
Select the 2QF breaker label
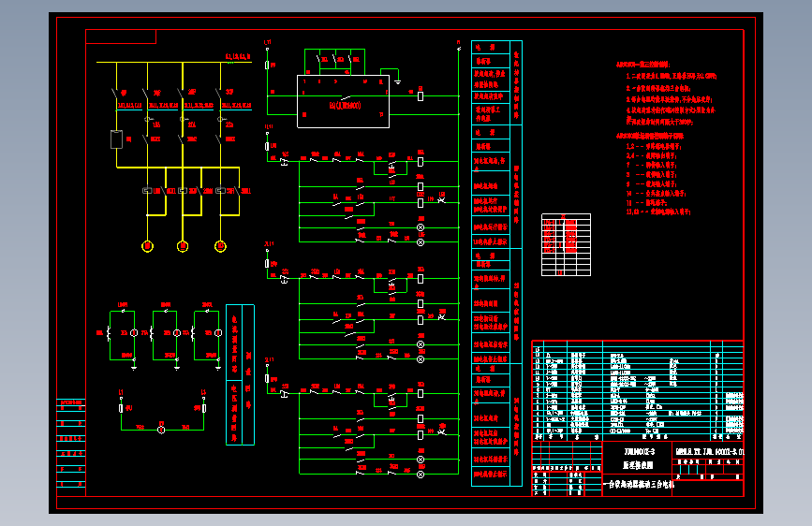(192, 92)
